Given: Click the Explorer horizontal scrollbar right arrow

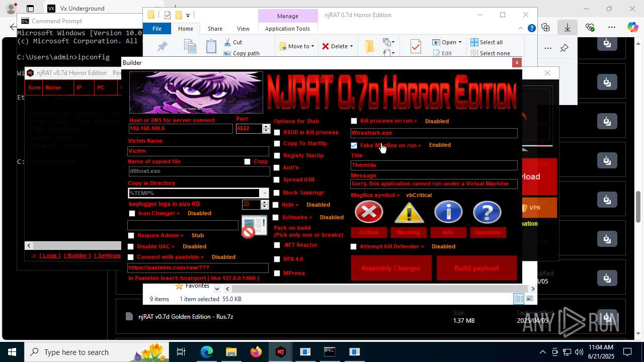Looking at the screenshot, I should point(533,289).
